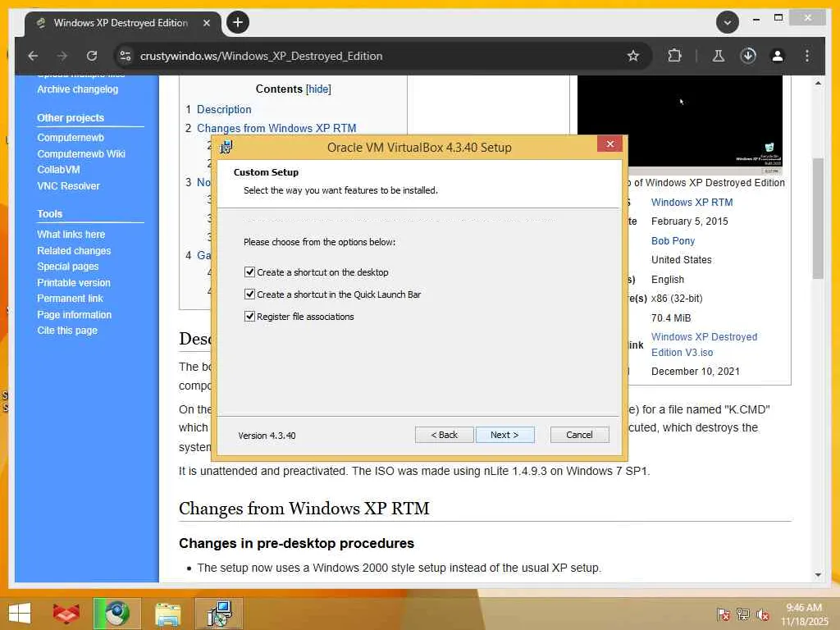Open a new tab with plus icon
Image resolution: width=840 pixels, height=630 pixels.
[238, 22]
